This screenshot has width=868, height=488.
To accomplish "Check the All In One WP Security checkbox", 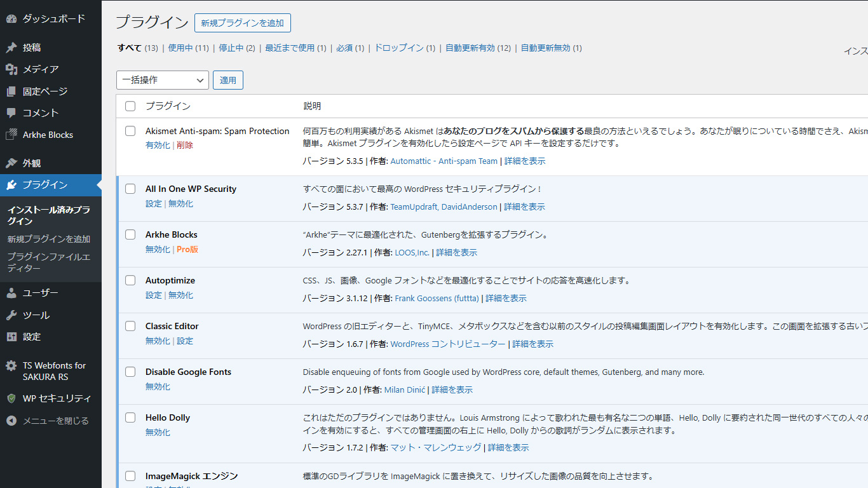I will (x=130, y=189).
